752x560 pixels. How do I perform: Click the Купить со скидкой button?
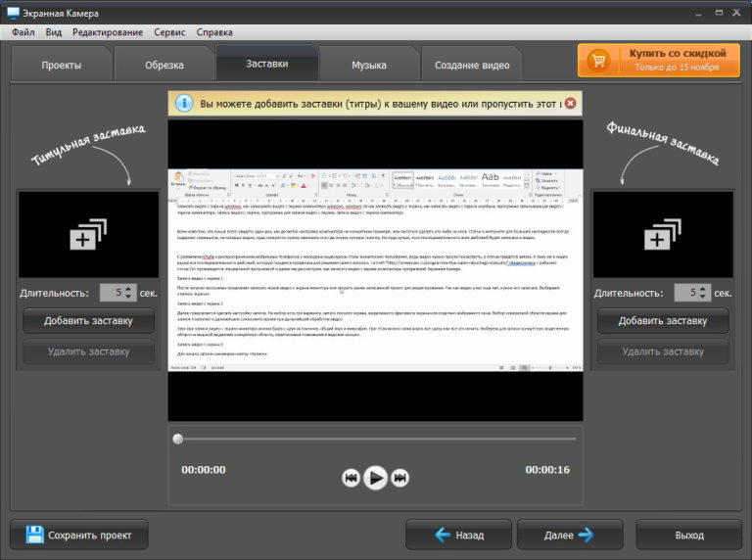click(x=658, y=60)
